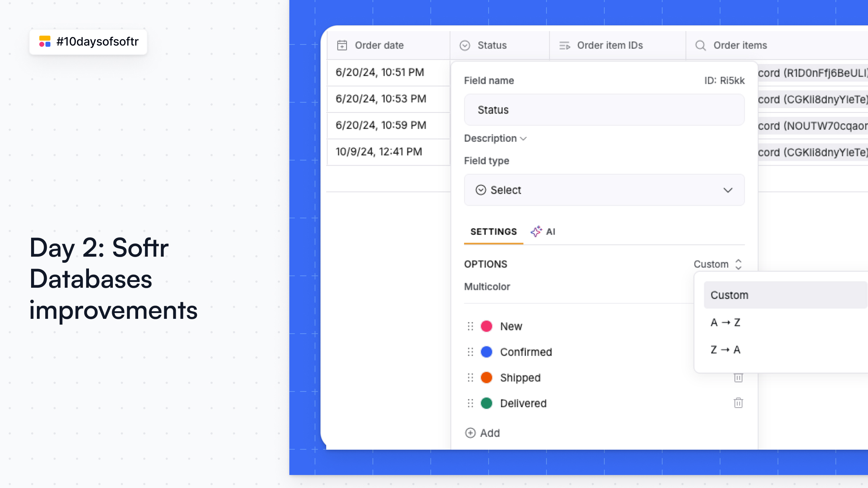
Task: Click the Order item IDs column header
Action: [618, 46]
